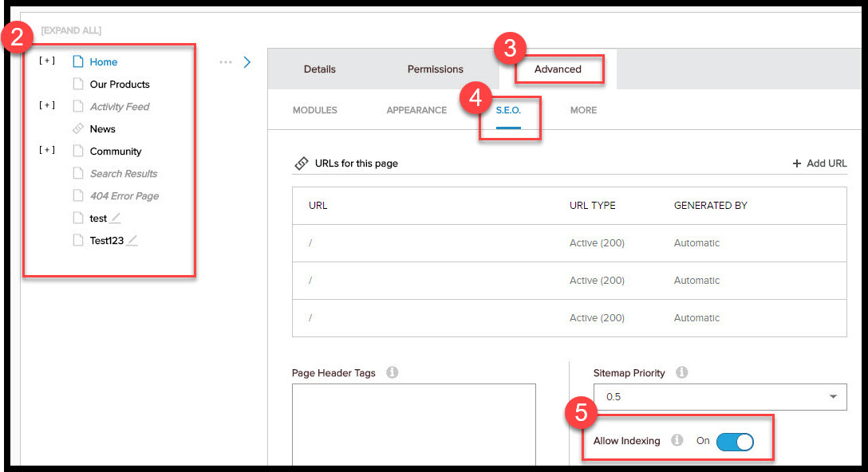Toggle the Allow Indexing switch
Screen dimensions: 868x472
735,442
